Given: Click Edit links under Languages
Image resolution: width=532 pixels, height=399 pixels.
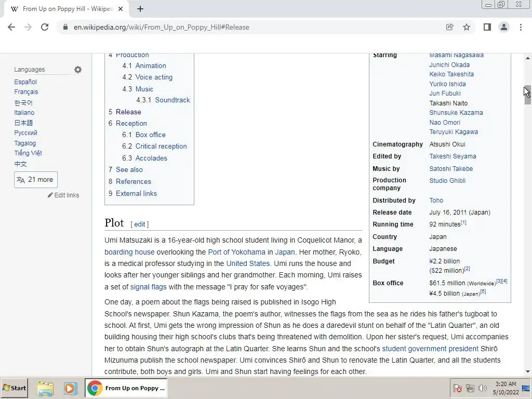Looking at the screenshot, I should (x=63, y=195).
